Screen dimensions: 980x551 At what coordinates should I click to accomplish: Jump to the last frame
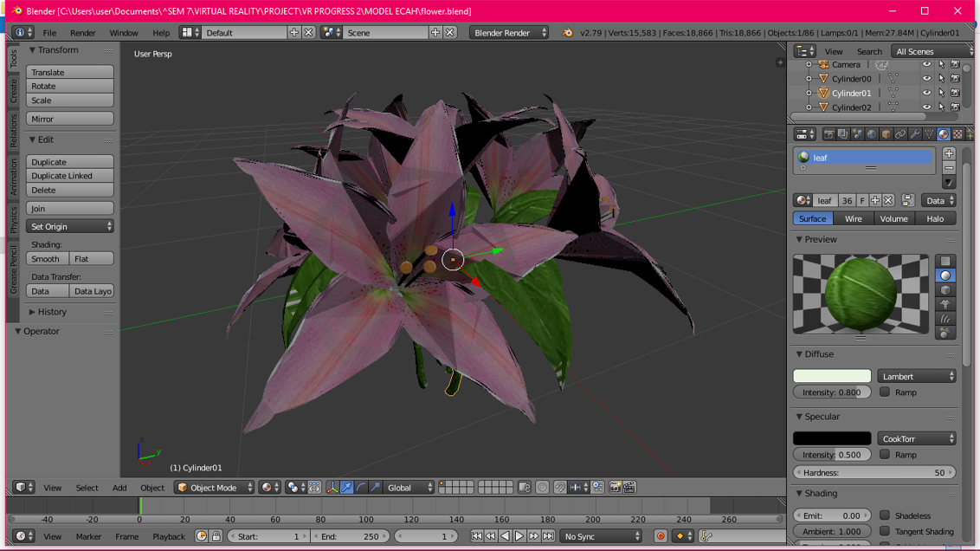click(x=548, y=536)
